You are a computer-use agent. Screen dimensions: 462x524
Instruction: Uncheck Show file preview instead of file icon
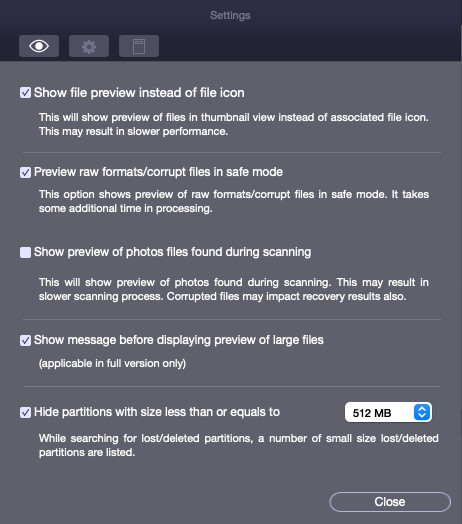(25, 93)
